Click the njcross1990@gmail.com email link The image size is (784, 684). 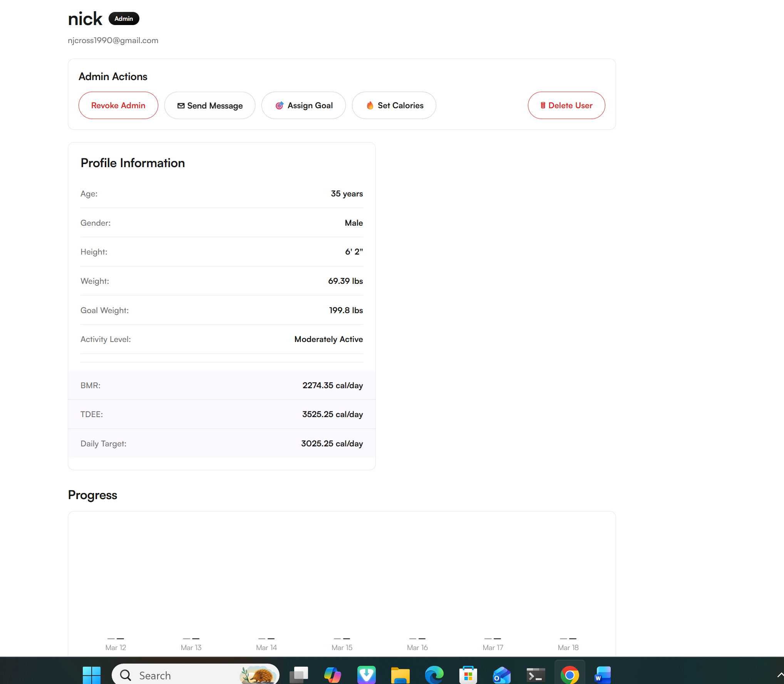click(x=113, y=40)
